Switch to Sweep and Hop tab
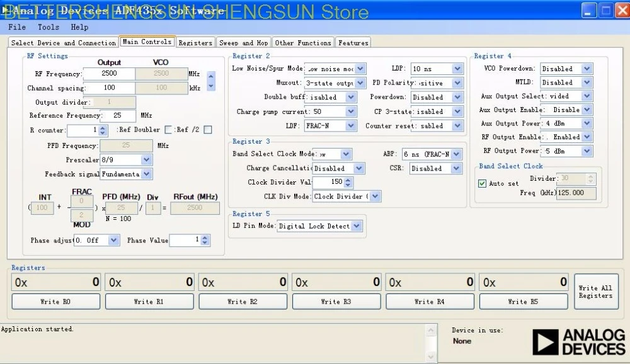Image resolution: width=630 pixels, height=364 pixels. click(243, 43)
